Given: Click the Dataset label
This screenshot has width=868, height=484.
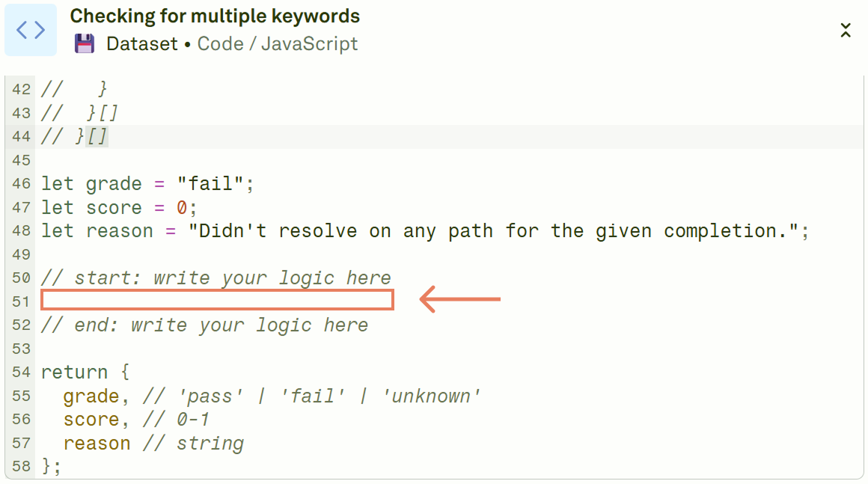Looking at the screenshot, I should click(x=142, y=43).
